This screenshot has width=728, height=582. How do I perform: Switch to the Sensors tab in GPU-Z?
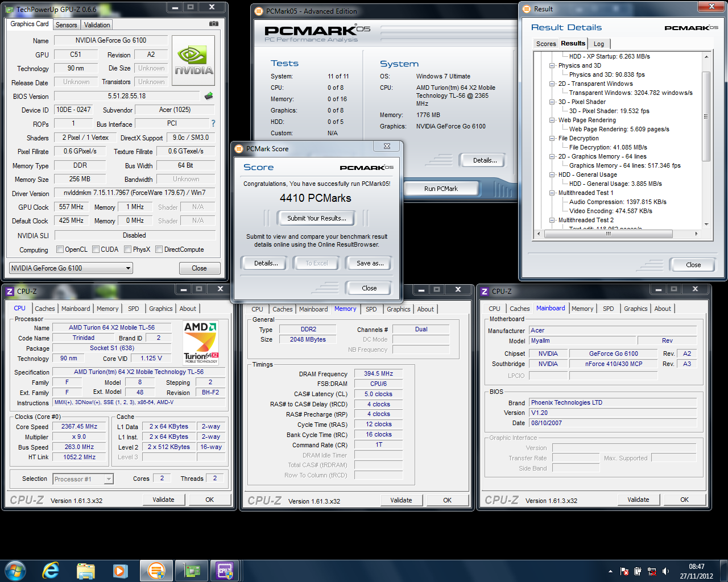pyautogui.click(x=66, y=24)
